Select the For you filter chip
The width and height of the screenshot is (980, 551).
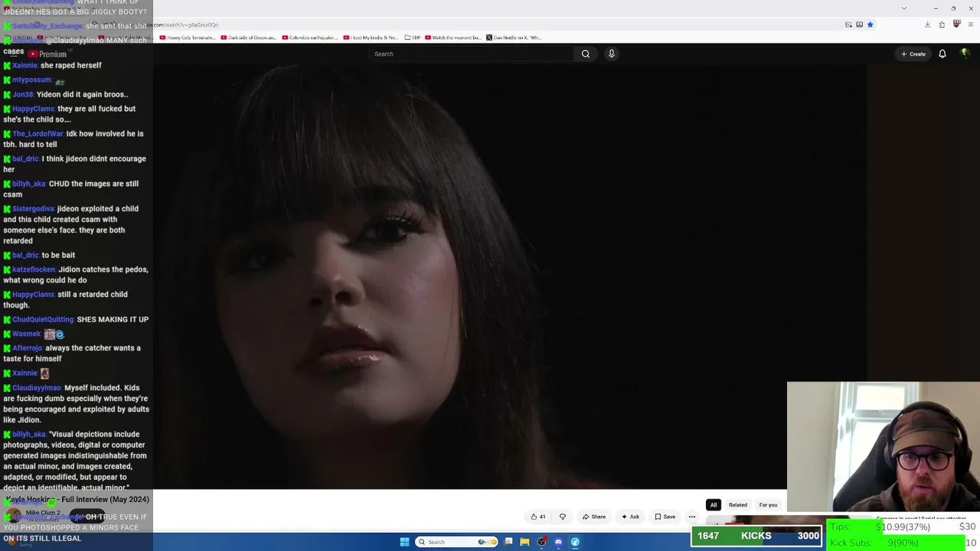pyautogui.click(x=768, y=505)
